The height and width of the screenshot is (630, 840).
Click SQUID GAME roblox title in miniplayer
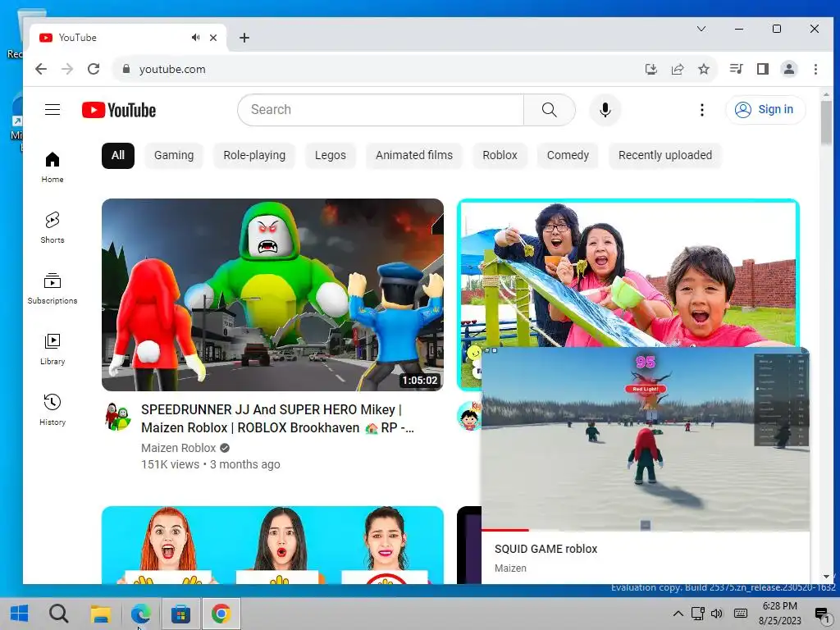click(546, 549)
